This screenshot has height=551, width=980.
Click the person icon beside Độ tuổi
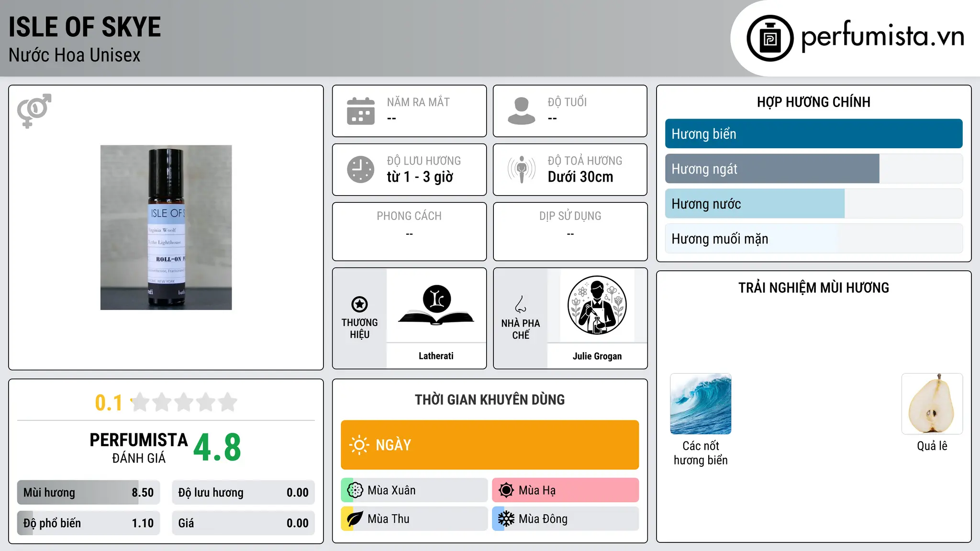pos(522,111)
